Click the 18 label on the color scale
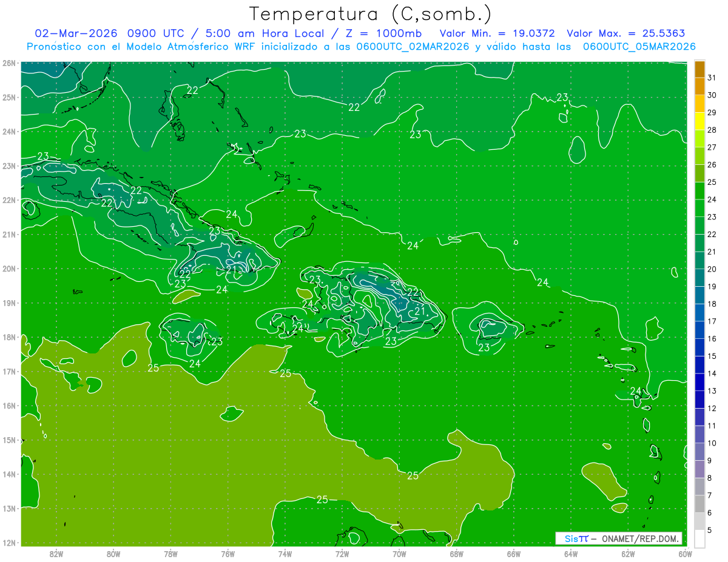Image resolution: width=728 pixels, height=562 pixels. click(x=712, y=304)
